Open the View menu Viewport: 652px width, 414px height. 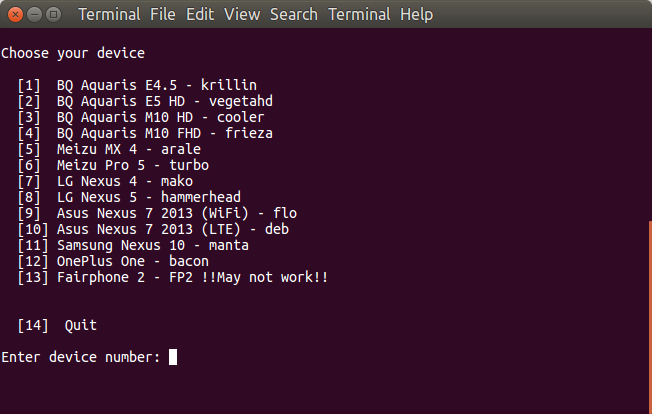tap(242, 15)
